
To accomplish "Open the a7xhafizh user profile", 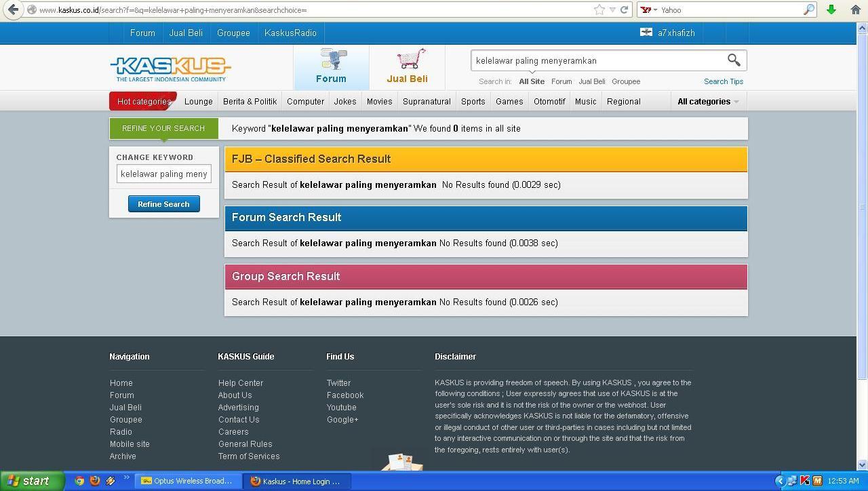I will pyautogui.click(x=676, y=33).
